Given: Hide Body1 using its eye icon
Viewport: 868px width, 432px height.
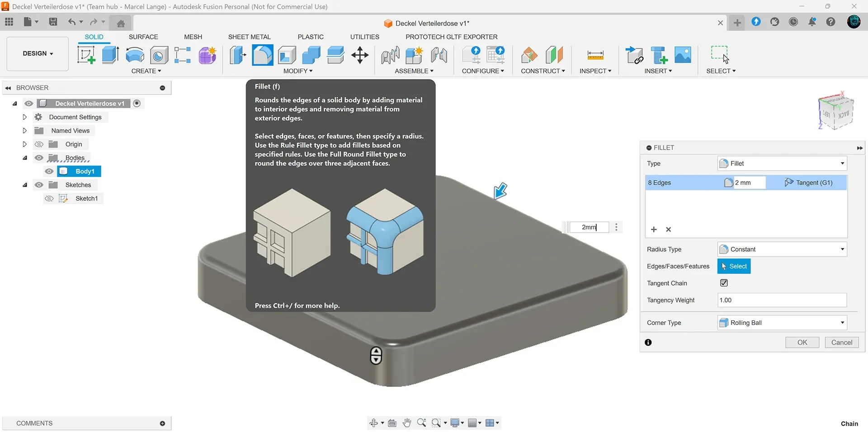Looking at the screenshot, I should [49, 171].
